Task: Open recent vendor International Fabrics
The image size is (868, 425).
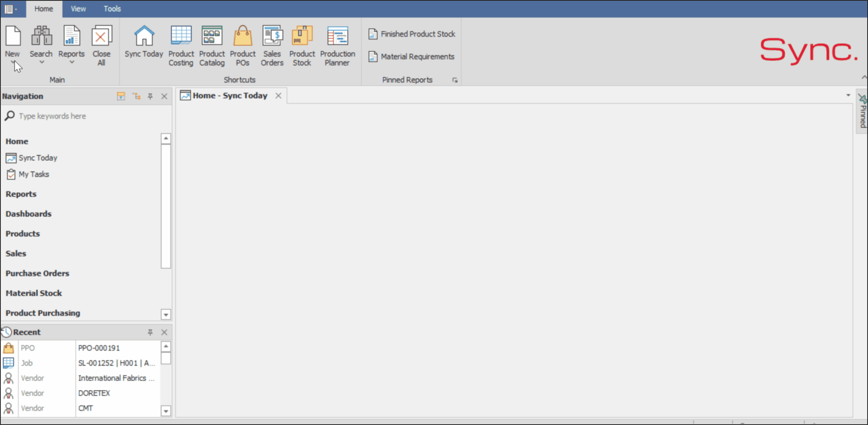Action: coord(117,378)
